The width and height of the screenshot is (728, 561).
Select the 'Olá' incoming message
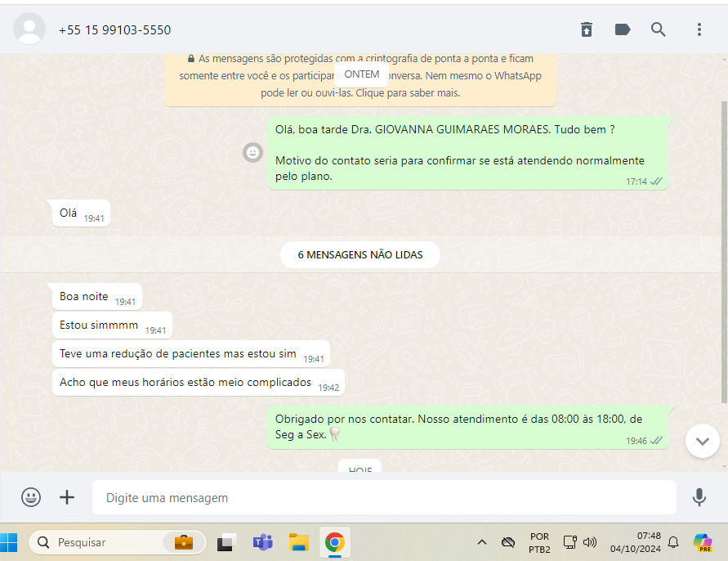[81, 213]
